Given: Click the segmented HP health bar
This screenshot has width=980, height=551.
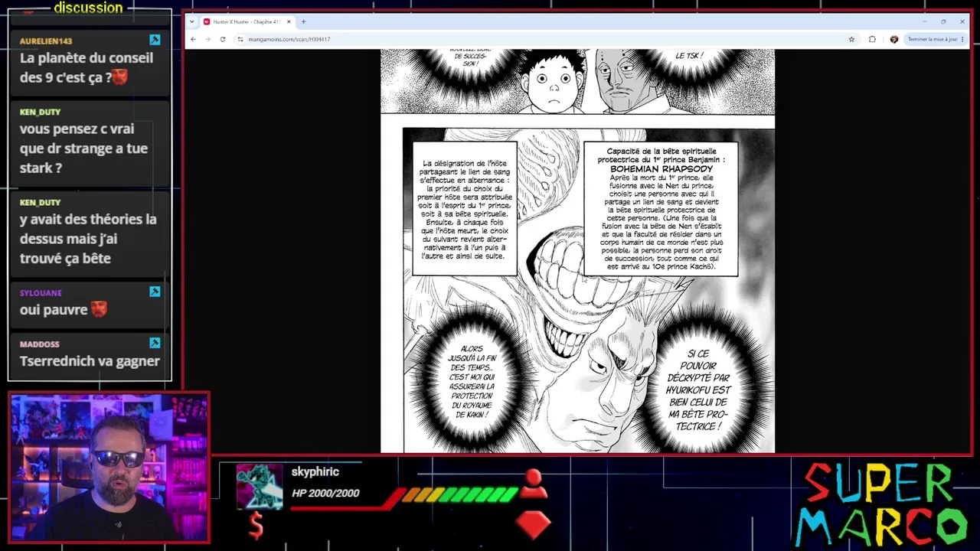Looking at the screenshot, I should pyautogui.click(x=459, y=496).
